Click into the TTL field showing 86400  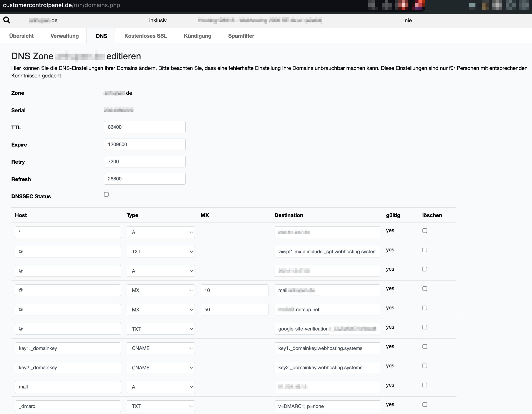[x=145, y=127]
